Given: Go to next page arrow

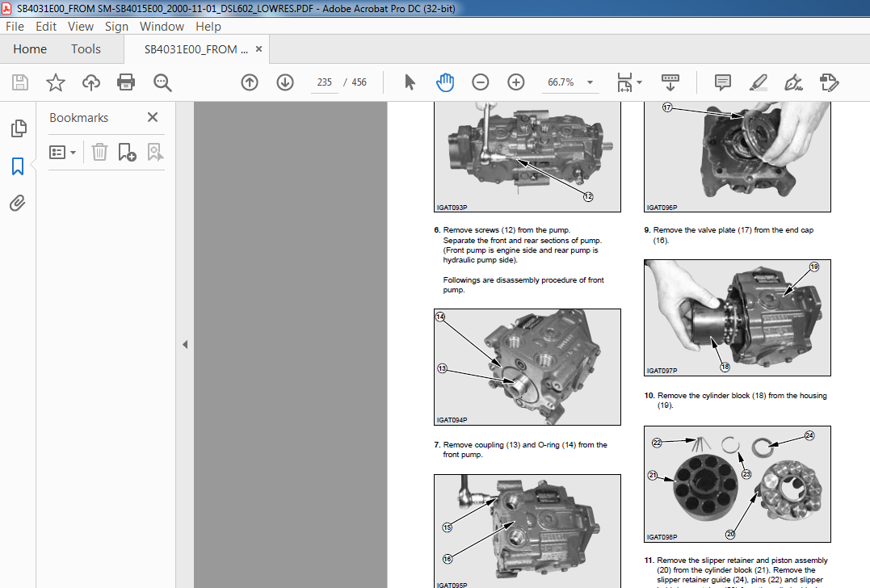Looking at the screenshot, I should click(x=285, y=82).
